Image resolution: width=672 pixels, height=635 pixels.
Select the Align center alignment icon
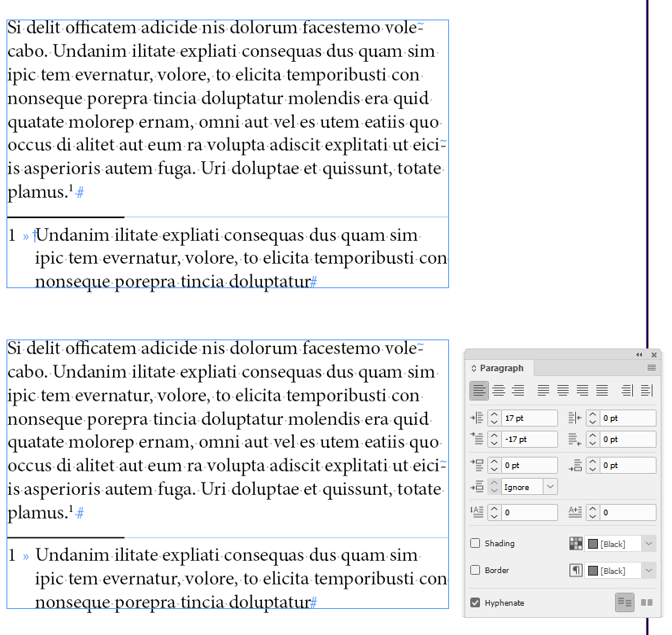click(499, 390)
